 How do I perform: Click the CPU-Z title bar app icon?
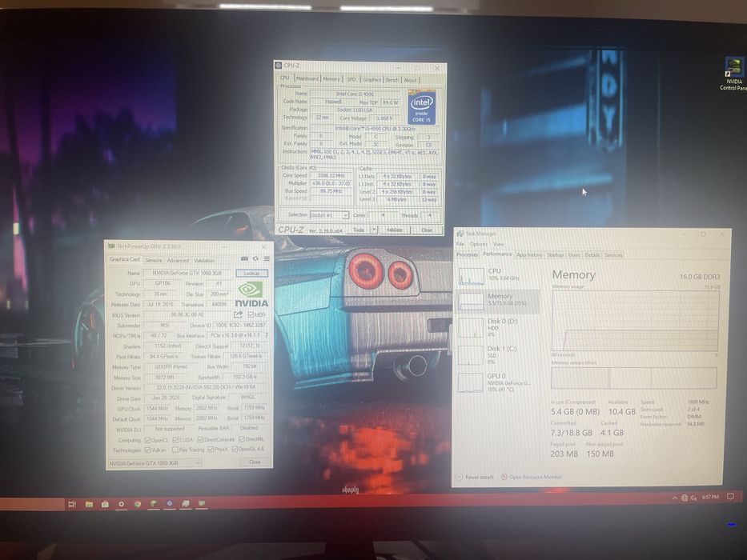coord(279,66)
